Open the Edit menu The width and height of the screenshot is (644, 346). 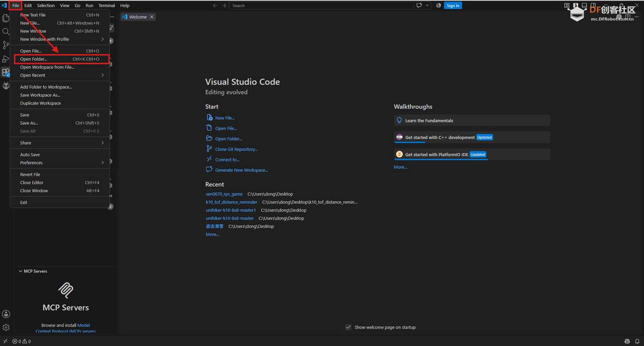point(28,6)
